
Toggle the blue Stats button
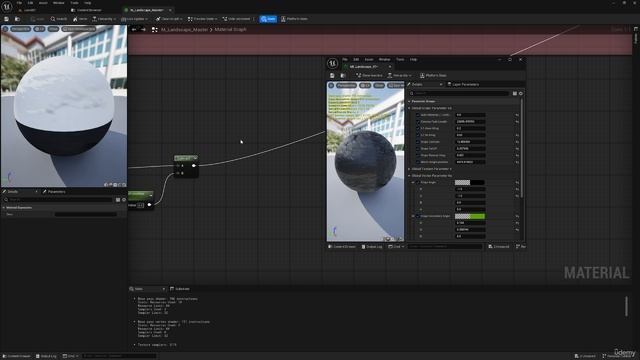[x=268, y=19]
